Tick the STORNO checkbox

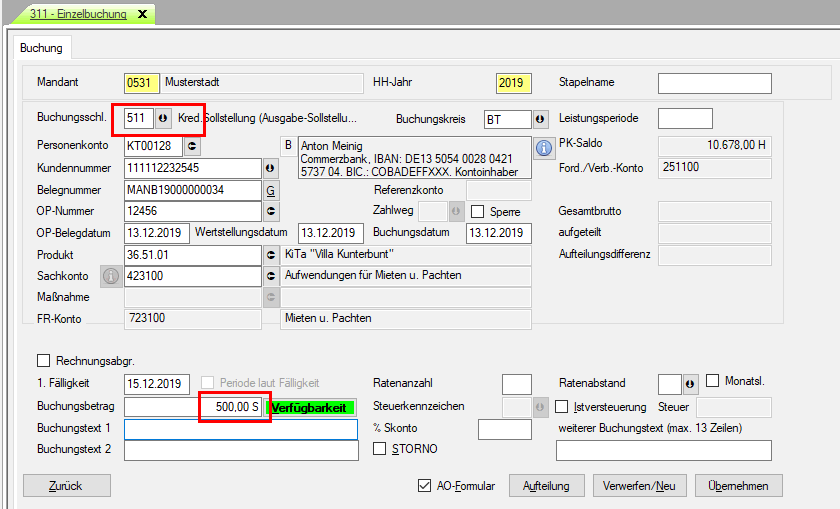tap(379, 449)
